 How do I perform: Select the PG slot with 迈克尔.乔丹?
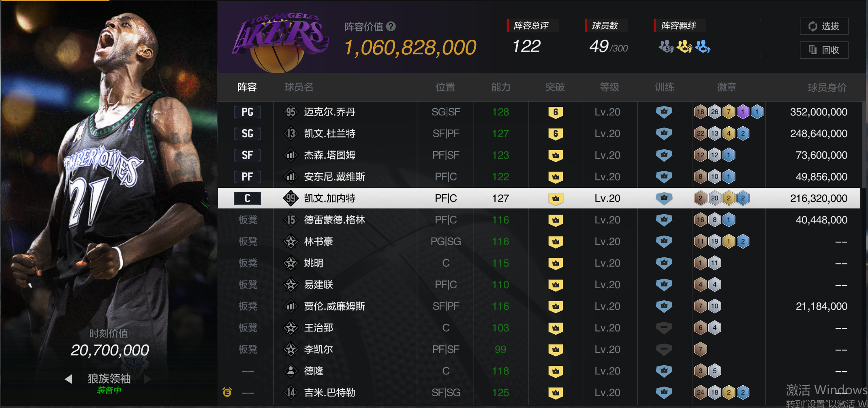539,112
